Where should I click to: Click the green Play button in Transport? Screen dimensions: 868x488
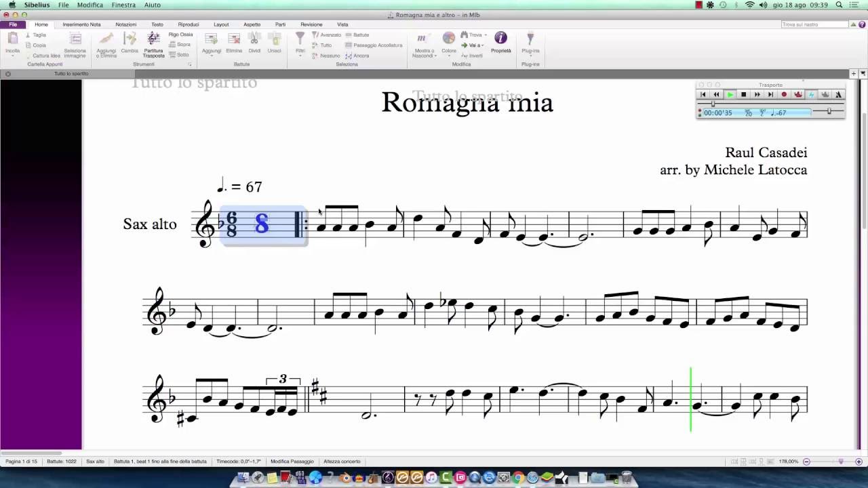click(x=730, y=95)
